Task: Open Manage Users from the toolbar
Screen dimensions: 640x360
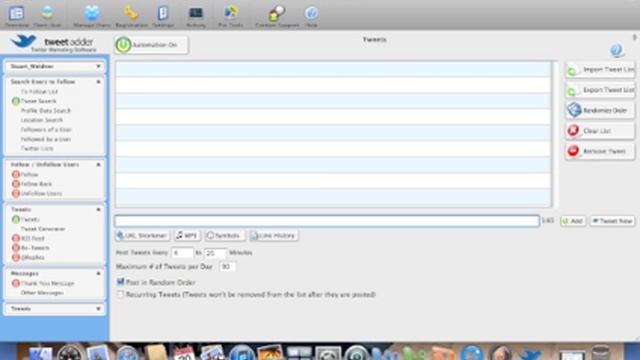Action: point(92,15)
